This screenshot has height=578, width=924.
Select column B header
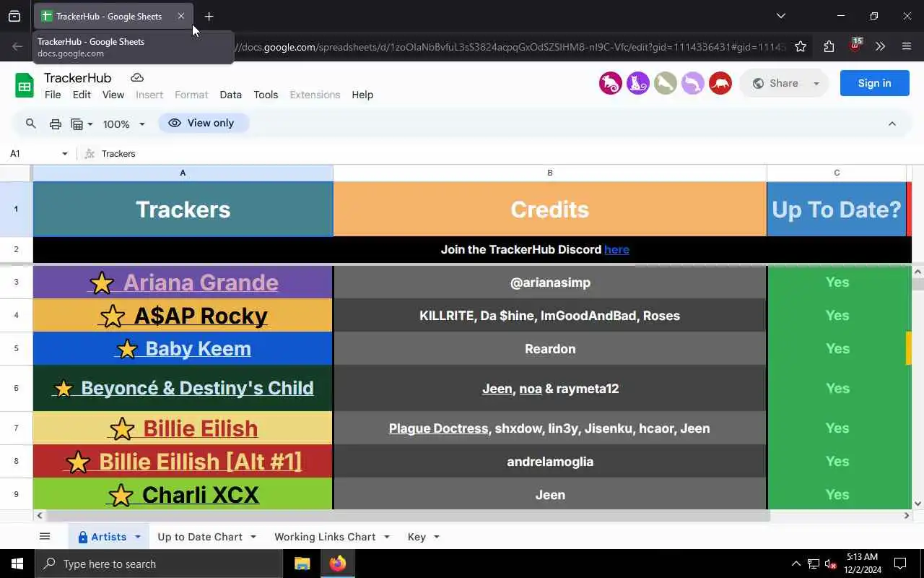coord(550,173)
